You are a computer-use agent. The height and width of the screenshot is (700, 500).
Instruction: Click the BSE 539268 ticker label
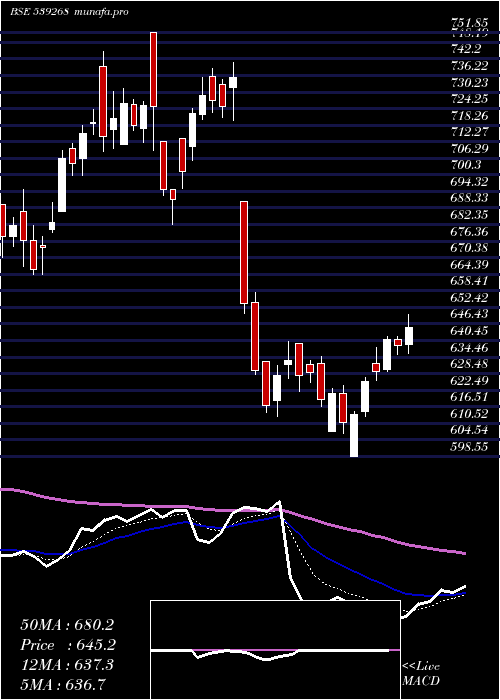(x=39, y=12)
